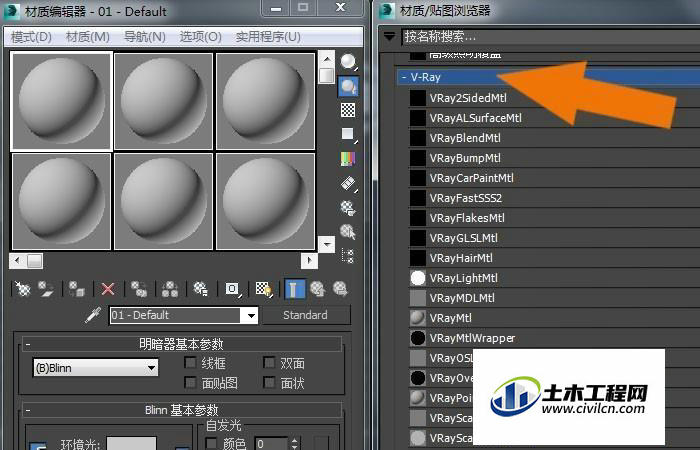Select the bottom-middle sample sphere slot
Screen dimensions: 700x450
click(163, 201)
